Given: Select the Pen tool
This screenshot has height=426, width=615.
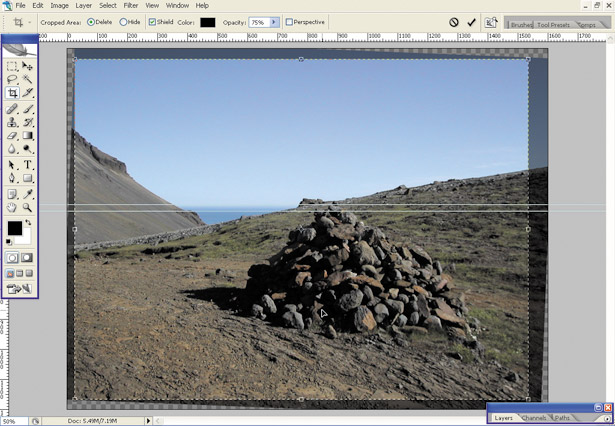Looking at the screenshot, I should coord(12,178).
